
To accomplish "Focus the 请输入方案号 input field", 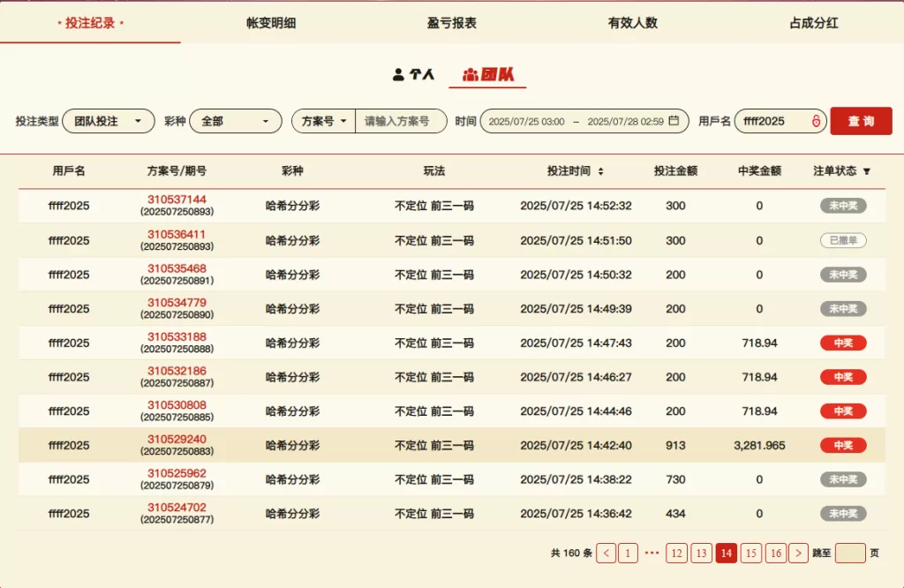I will (x=401, y=121).
